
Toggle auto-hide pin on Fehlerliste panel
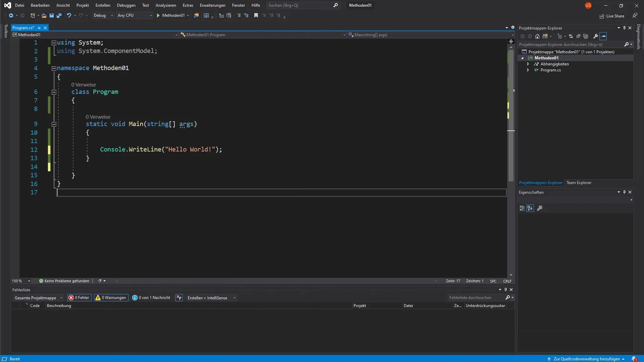[x=505, y=290]
